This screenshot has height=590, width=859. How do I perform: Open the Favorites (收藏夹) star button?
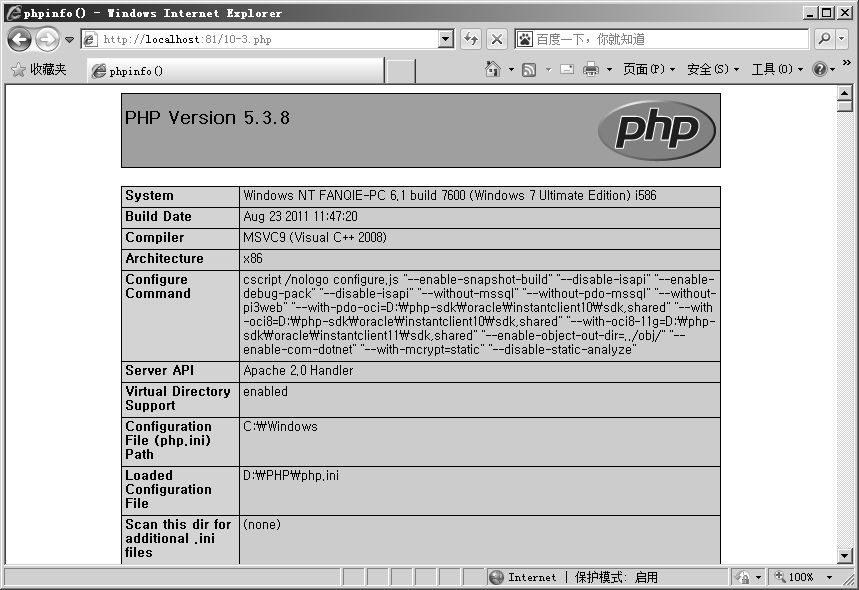tap(39, 70)
